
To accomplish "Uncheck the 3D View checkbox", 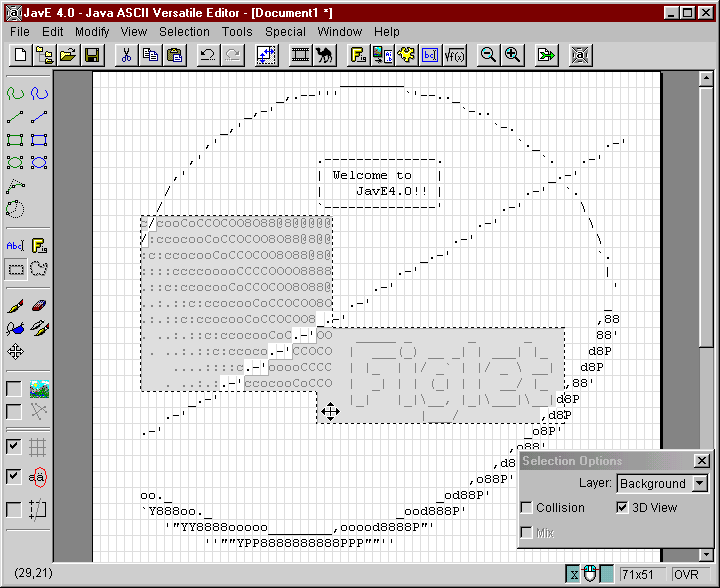I will [622, 508].
